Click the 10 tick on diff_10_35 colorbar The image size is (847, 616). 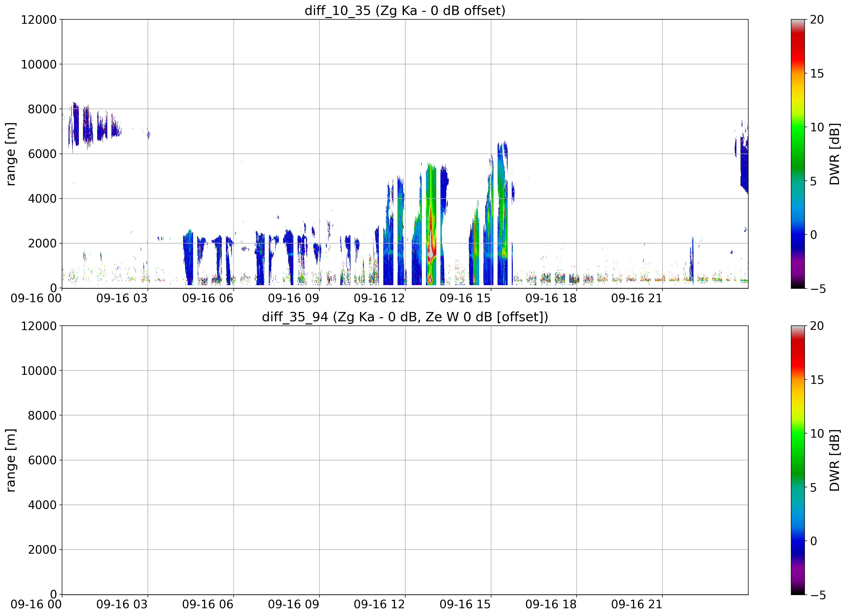[817, 127]
